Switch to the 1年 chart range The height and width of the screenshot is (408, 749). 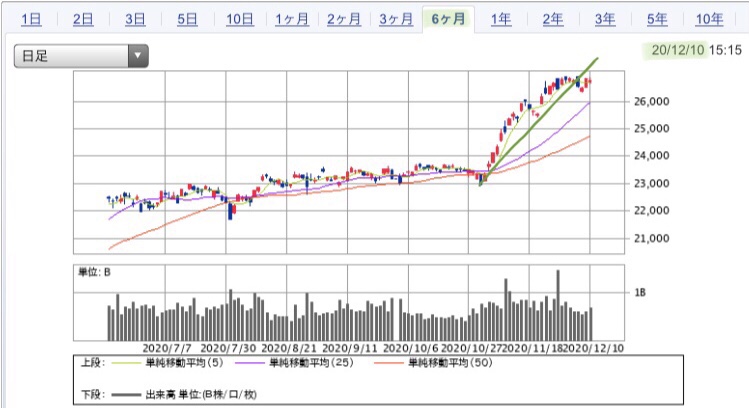tap(501, 19)
